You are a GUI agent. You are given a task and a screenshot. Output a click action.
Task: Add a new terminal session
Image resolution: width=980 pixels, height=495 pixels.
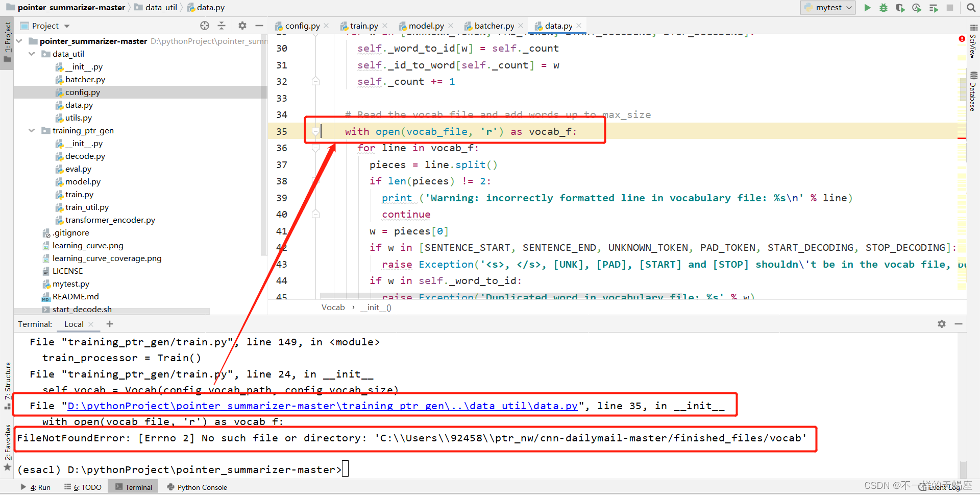pos(110,324)
